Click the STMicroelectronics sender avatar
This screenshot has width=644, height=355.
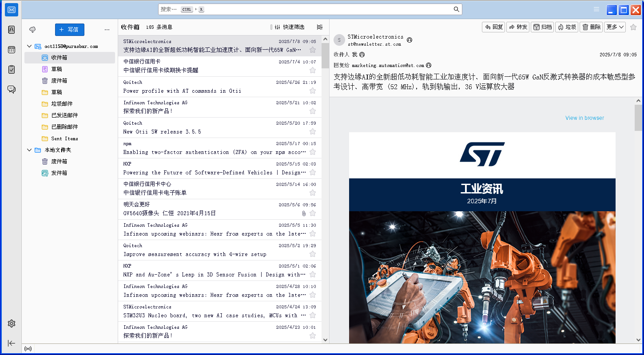(x=339, y=40)
